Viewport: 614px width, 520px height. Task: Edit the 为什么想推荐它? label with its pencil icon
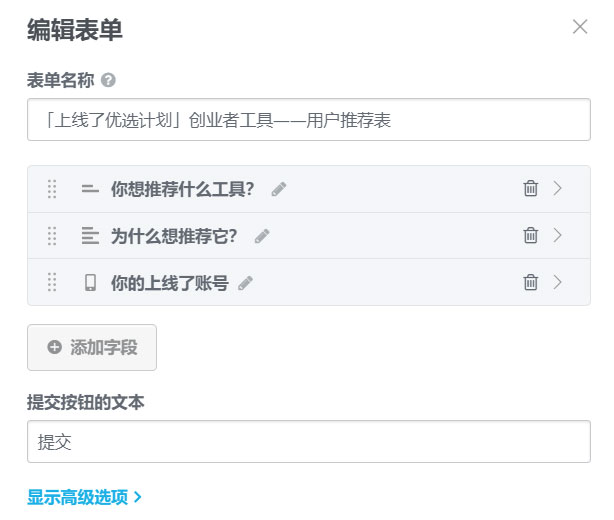[262, 236]
